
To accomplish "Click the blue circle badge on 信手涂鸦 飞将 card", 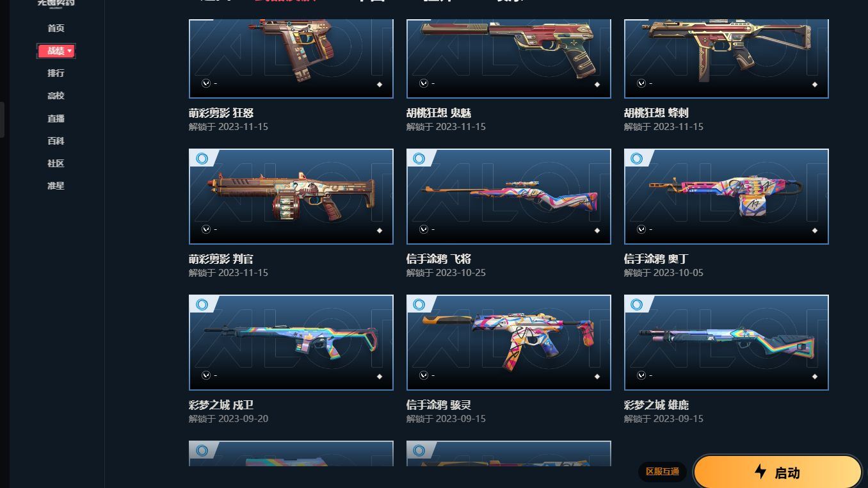I will click(x=419, y=158).
